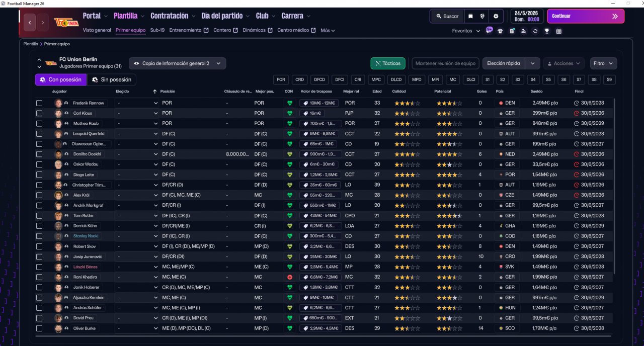Click the FC Union Berlin club badge
644x346 pixels.
tap(66, 23)
